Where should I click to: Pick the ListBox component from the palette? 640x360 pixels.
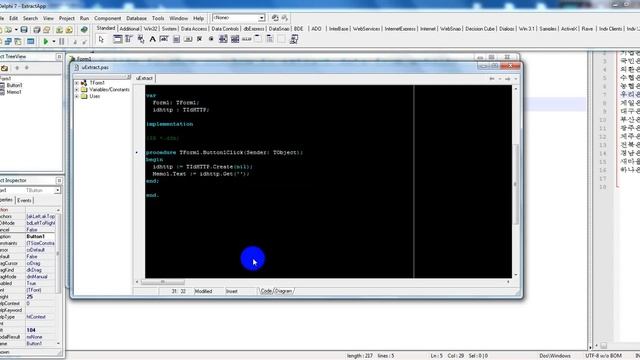coord(223,39)
